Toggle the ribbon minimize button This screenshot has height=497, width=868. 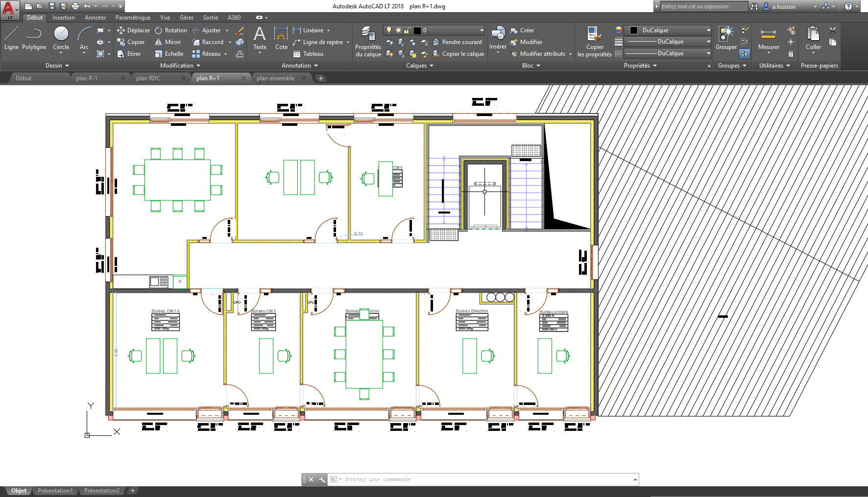260,18
